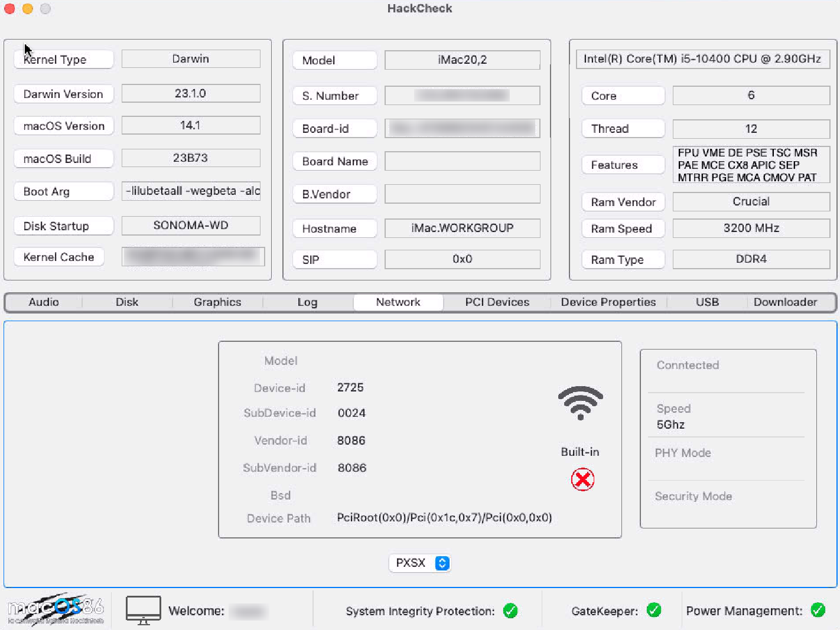
Task: Click the SONOMA-WD disk startup field
Action: [x=191, y=225]
